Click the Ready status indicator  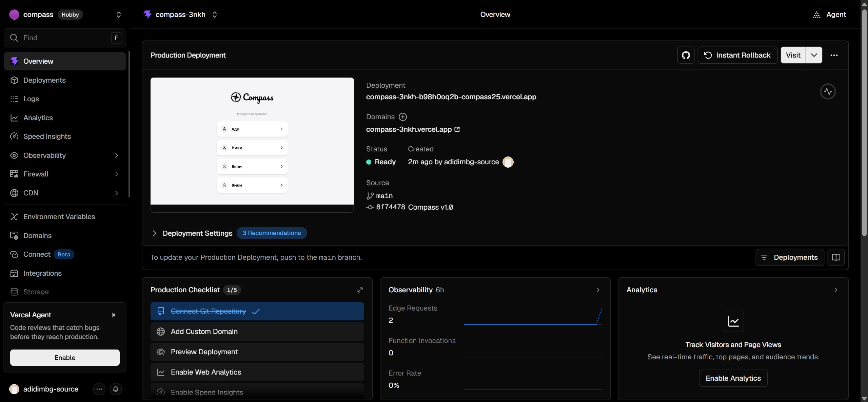(x=381, y=162)
